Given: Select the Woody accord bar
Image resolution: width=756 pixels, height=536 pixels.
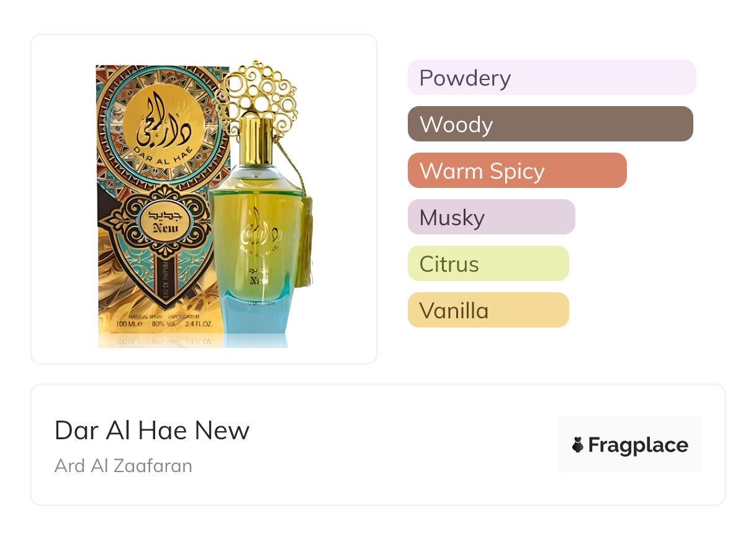Looking at the screenshot, I should click(550, 124).
